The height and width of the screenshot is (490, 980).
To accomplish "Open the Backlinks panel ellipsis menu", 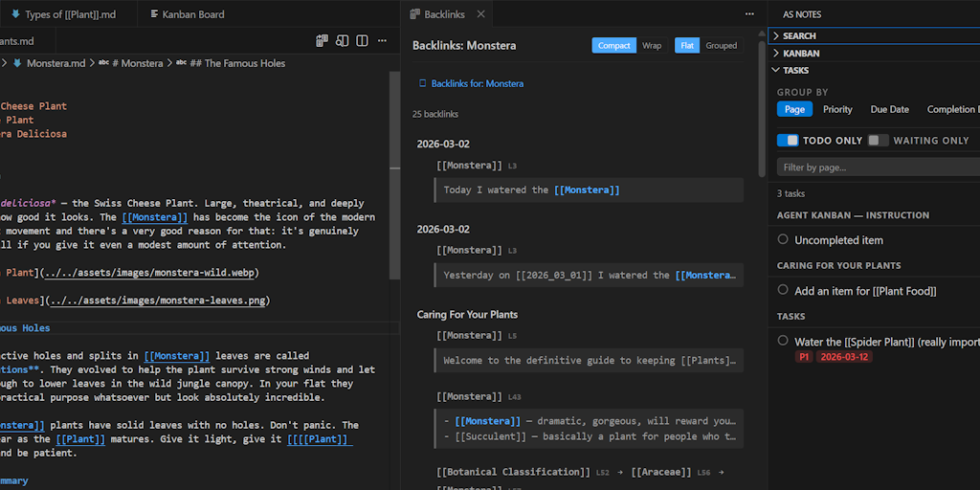I will [749, 13].
